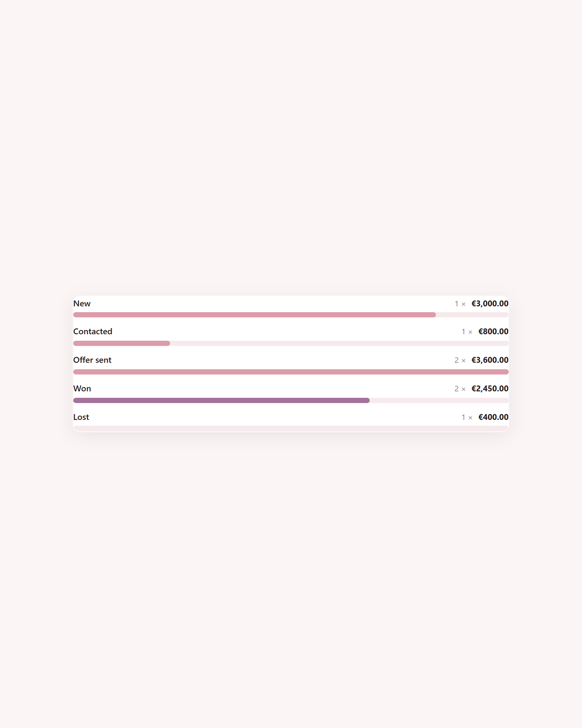582x728 pixels.
Task: Click the €400.00 Lost amount
Action: pos(493,417)
